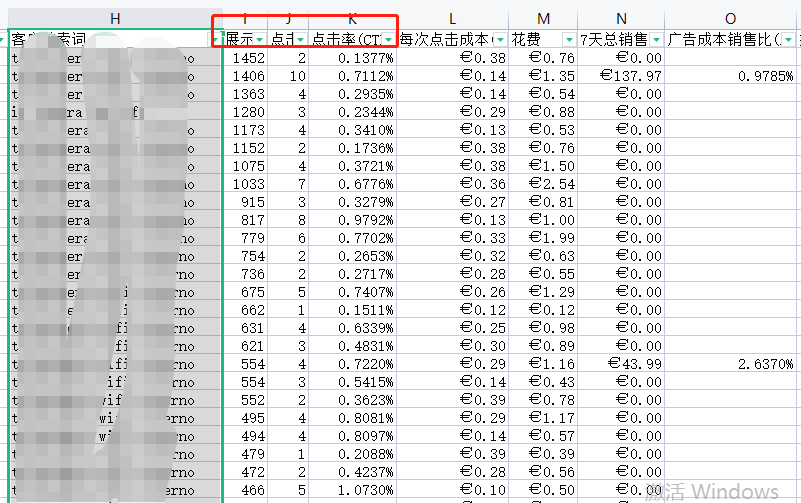Select the 花费 header cell
801x503 pixels.
tap(543, 39)
